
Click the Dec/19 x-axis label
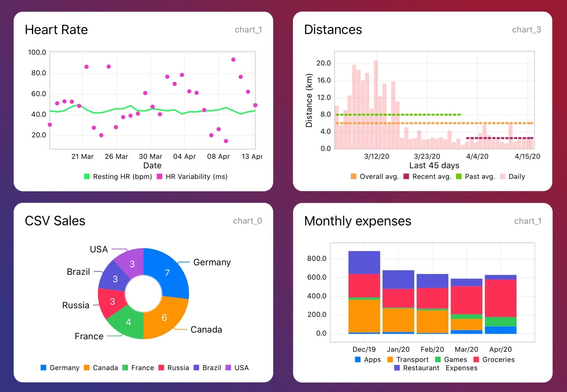364,350
